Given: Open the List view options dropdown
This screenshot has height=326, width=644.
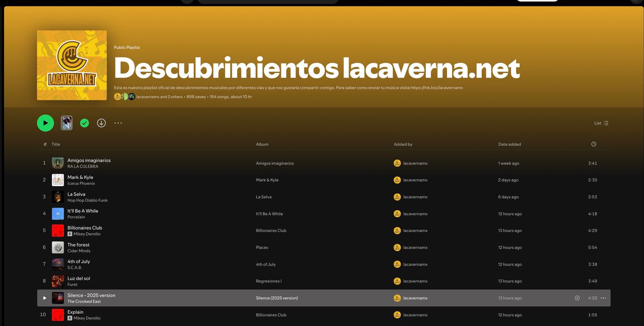Looking at the screenshot, I should tap(601, 123).
